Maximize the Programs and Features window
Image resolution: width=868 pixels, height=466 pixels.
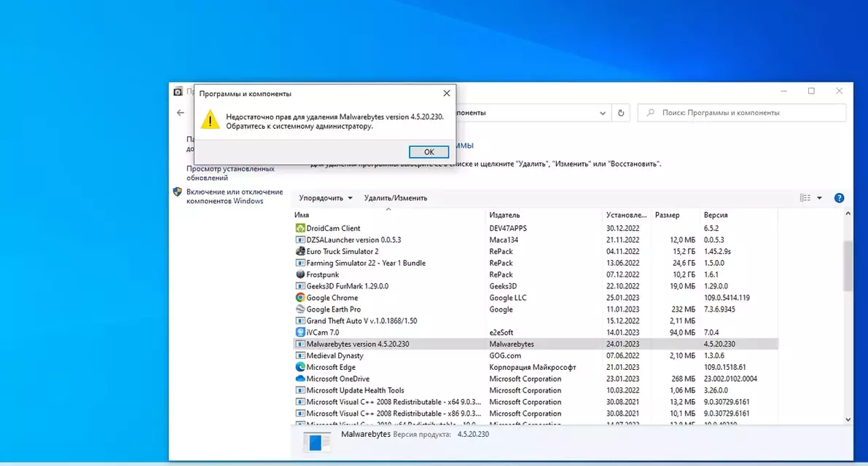tap(811, 91)
